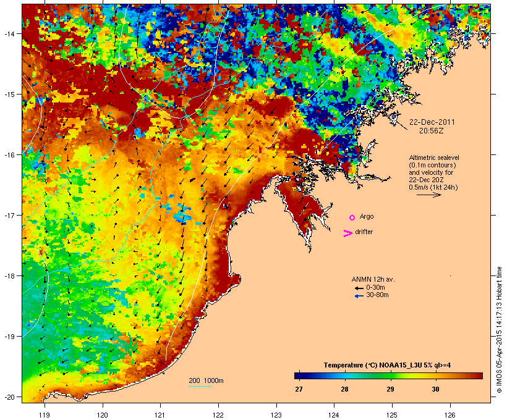This screenshot has width=507, height=420.
Task: Click the 'ANMN 12h av.' heading
Action: click(x=373, y=279)
